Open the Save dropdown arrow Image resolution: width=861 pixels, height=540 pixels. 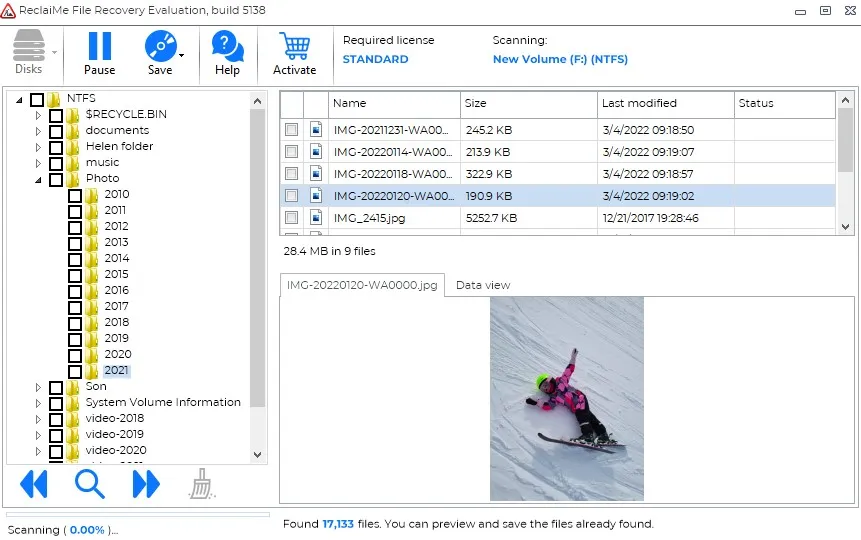click(x=182, y=54)
